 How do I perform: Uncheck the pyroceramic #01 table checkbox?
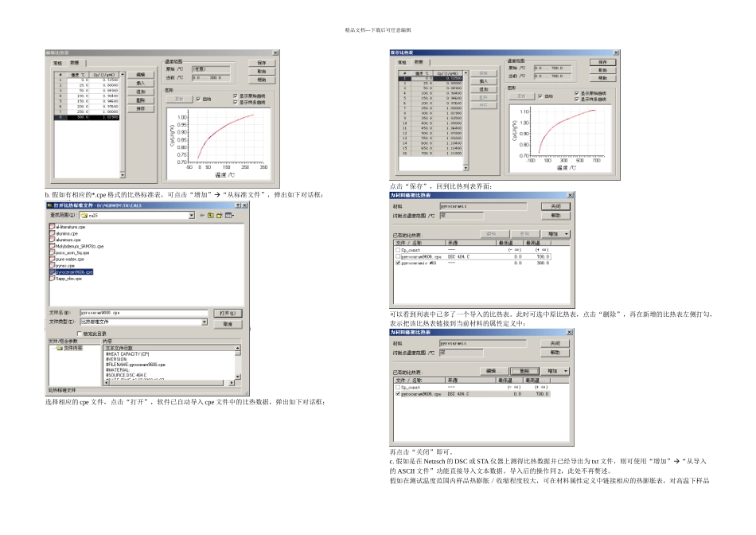click(x=398, y=263)
